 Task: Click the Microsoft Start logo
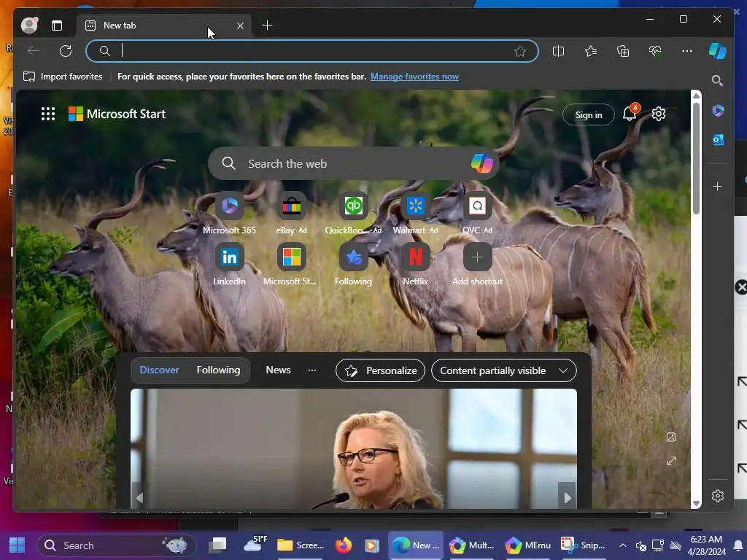point(117,114)
